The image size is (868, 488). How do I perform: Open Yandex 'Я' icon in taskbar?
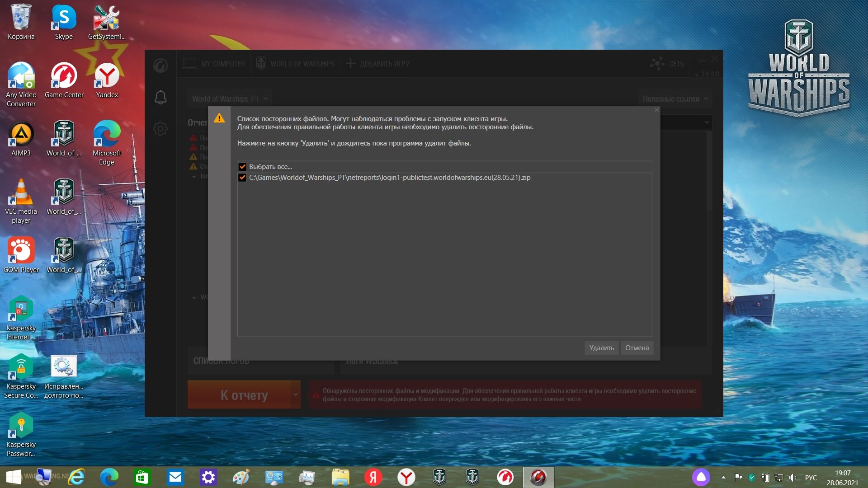[373, 477]
